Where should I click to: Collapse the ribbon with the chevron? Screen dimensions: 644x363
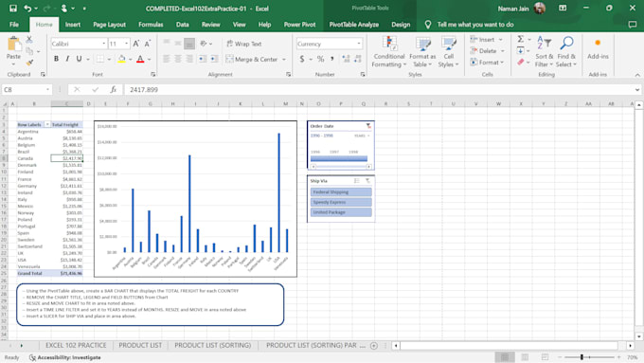pyautogui.click(x=637, y=75)
